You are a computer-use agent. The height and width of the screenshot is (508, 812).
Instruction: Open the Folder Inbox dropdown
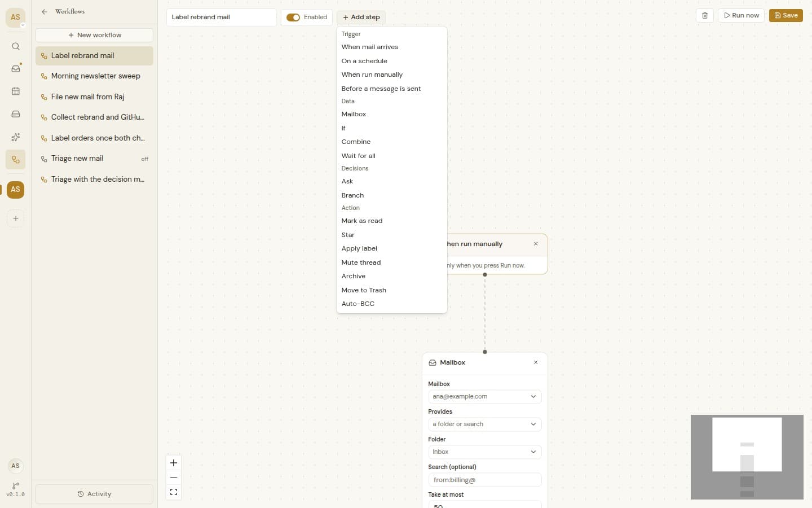click(x=485, y=452)
